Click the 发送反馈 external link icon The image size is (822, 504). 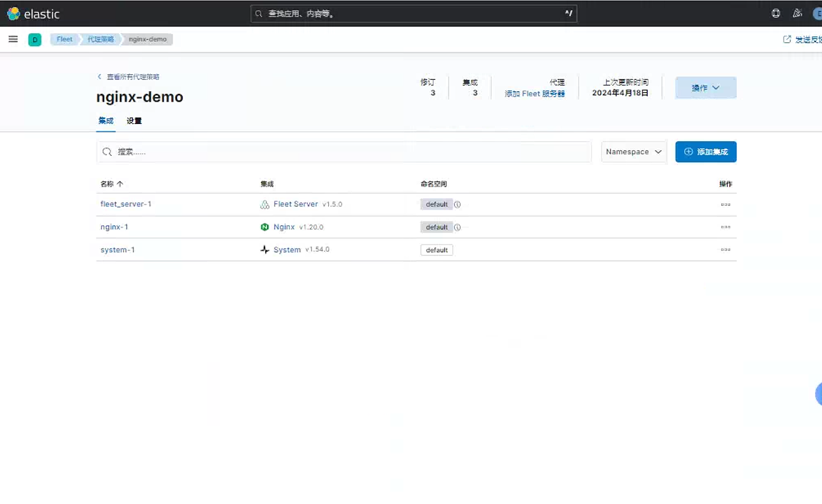coord(787,40)
